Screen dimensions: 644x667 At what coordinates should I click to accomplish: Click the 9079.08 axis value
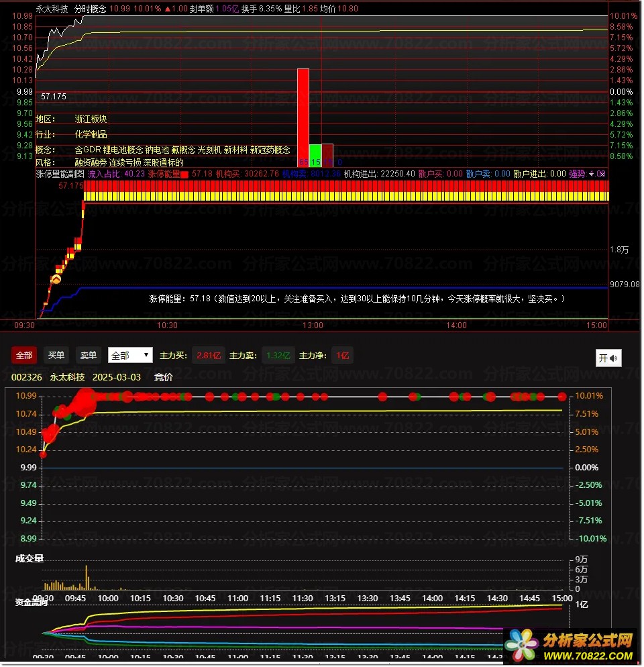click(x=625, y=284)
